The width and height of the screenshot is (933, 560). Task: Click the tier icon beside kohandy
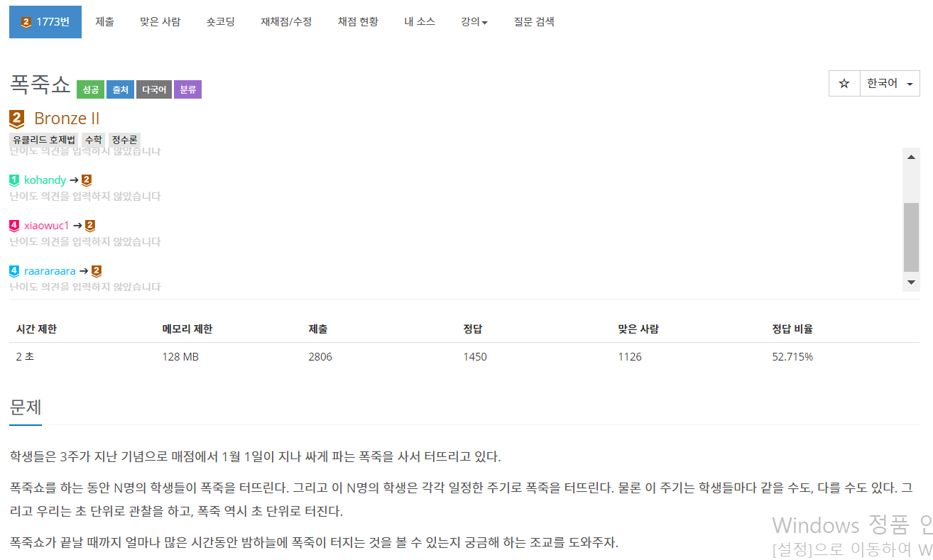(14, 180)
